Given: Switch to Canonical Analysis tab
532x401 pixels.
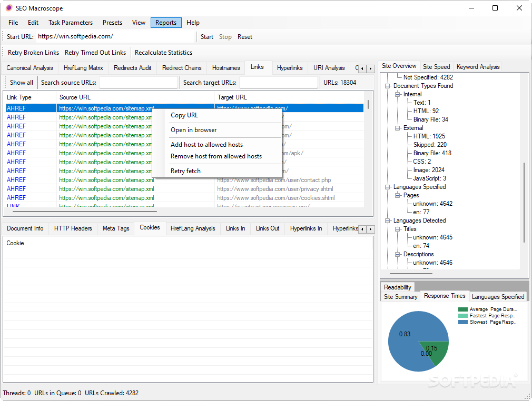Looking at the screenshot, I should tap(30, 68).
